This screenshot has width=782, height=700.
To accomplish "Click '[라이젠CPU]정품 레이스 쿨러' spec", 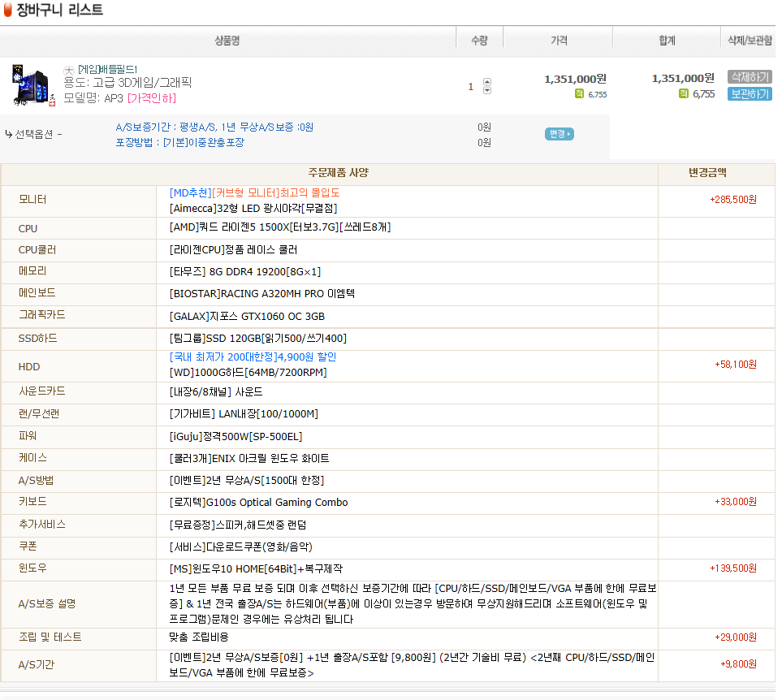I will click(233, 250).
